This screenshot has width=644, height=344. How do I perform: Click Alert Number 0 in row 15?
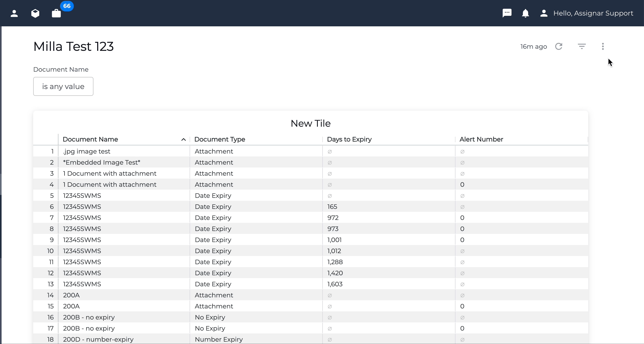462,306
